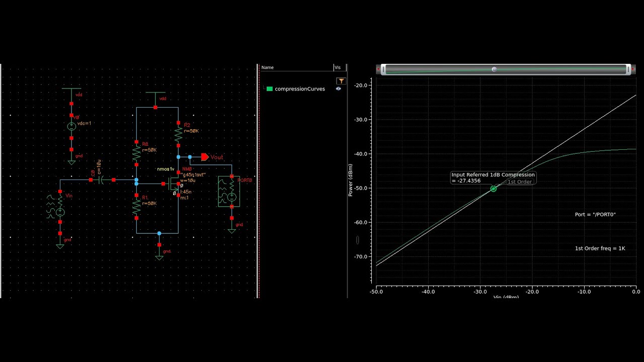Click the '-70.0' y-axis tick value
The height and width of the screenshot is (362, 644).
pyautogui.click(x=361, y=256)
